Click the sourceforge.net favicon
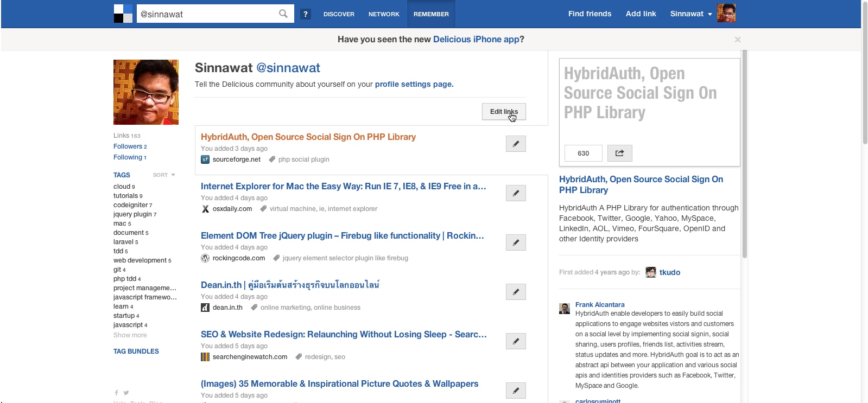This screenshot has width=868, height=403. coord(205,159)
